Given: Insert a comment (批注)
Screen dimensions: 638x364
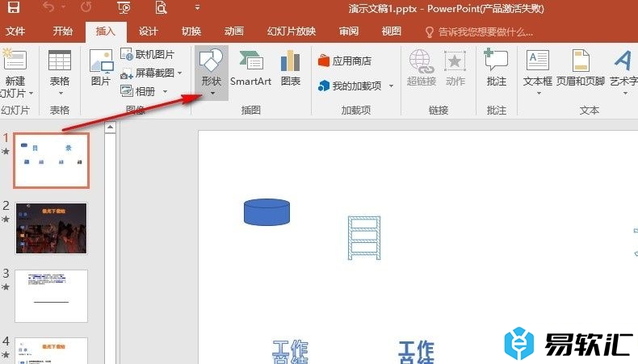Looking at the screenshot, I should (496, 70).
